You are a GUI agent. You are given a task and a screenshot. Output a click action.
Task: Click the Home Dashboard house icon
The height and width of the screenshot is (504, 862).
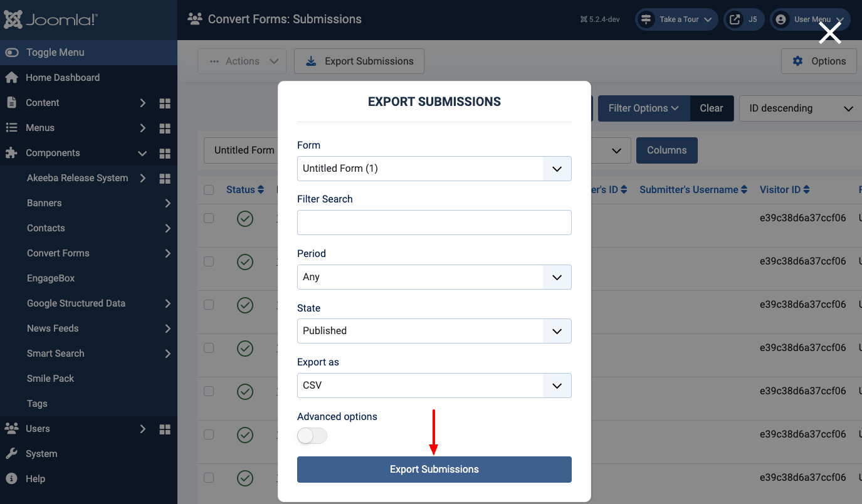tap(11, 78)
